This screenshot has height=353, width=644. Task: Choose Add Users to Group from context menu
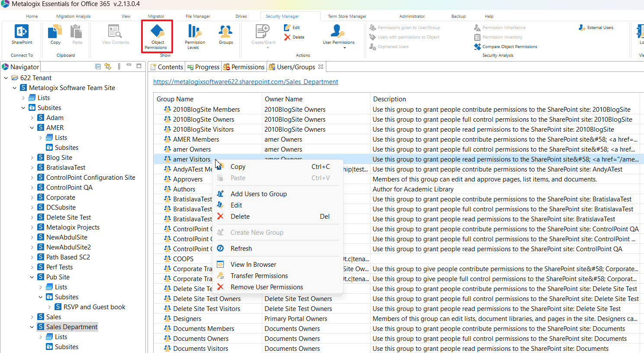click(x=258, y=194)
